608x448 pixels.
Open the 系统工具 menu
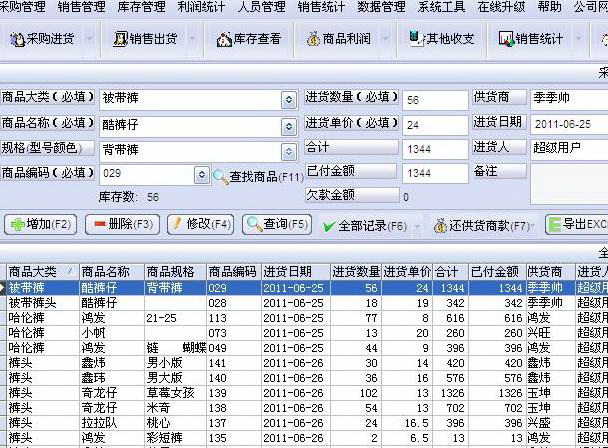tap(441, 7)
